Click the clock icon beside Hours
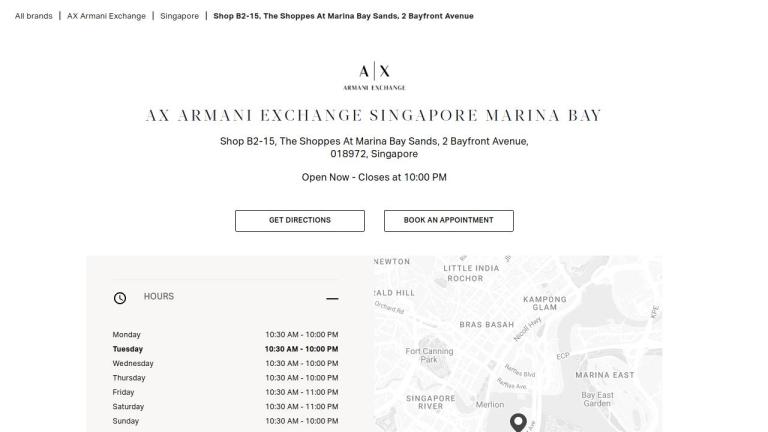This screenshot has height=432, width=768. [x=120, y=298]
